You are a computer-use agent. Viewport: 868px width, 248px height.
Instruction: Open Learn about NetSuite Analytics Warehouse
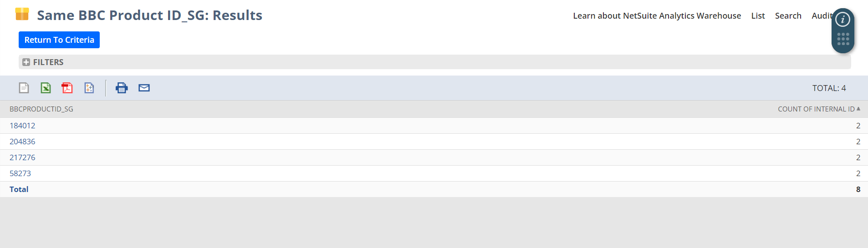click(x=657, y=16)
